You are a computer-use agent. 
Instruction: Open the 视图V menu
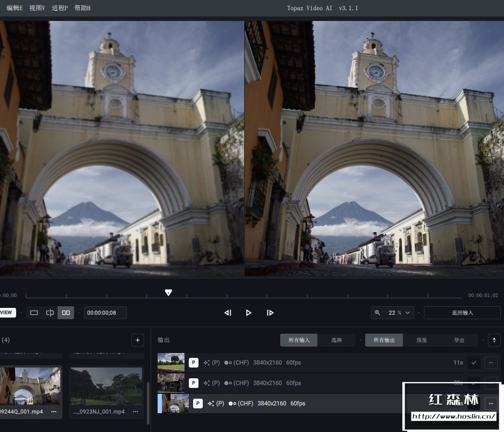pyautogui.click(x=37, y=8)
